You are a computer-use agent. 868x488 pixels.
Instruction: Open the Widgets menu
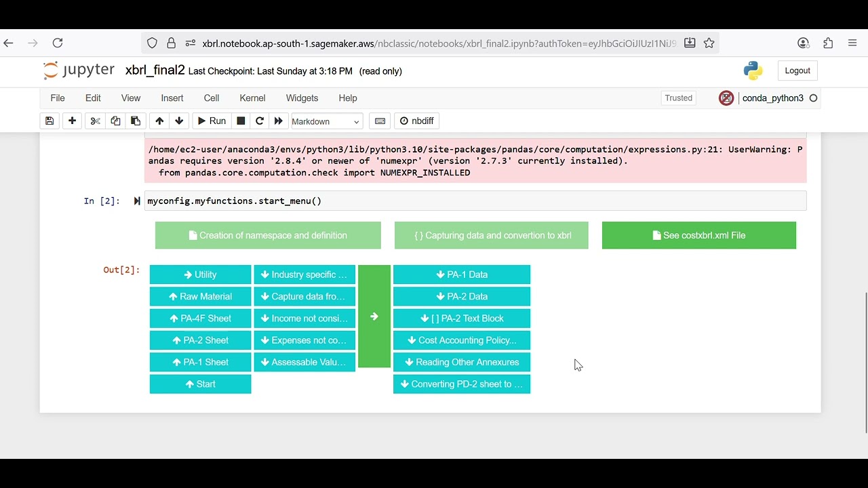point(302,98)
